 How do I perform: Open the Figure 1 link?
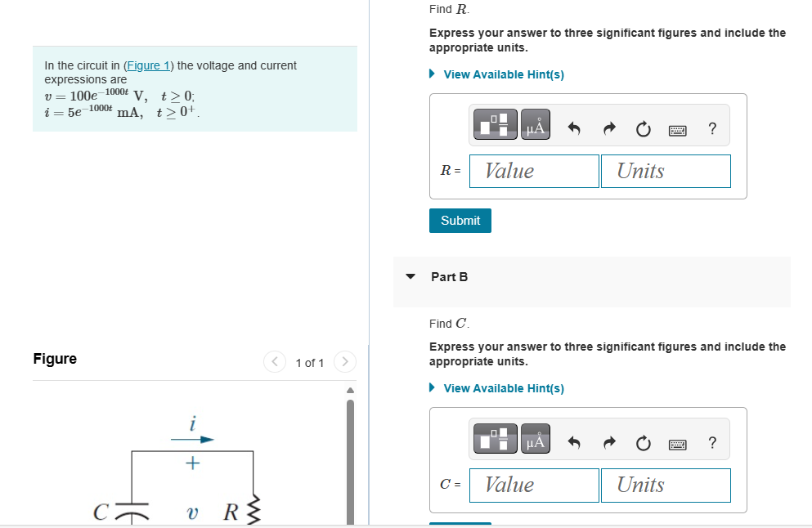[148, 65]
